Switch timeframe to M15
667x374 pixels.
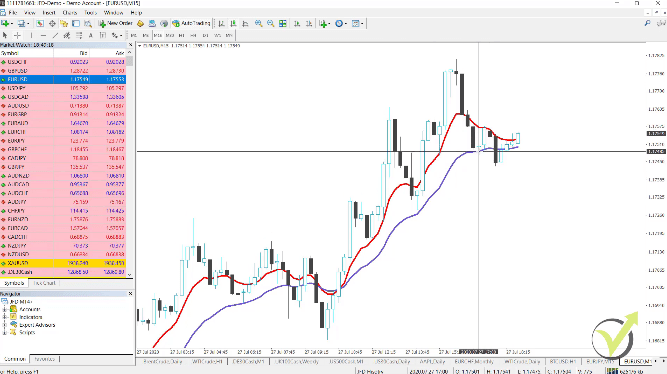tap(157, 35)
